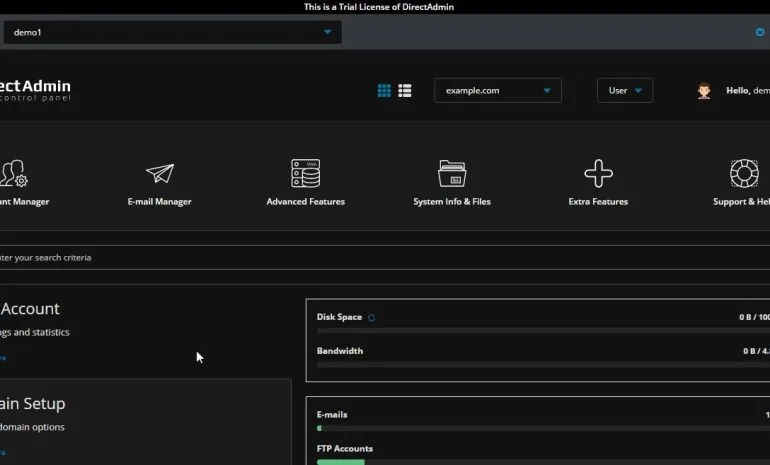The width and height of the screenshot is (770, 465).
Task: Click the Extra Features label
Action: (598, 202)
